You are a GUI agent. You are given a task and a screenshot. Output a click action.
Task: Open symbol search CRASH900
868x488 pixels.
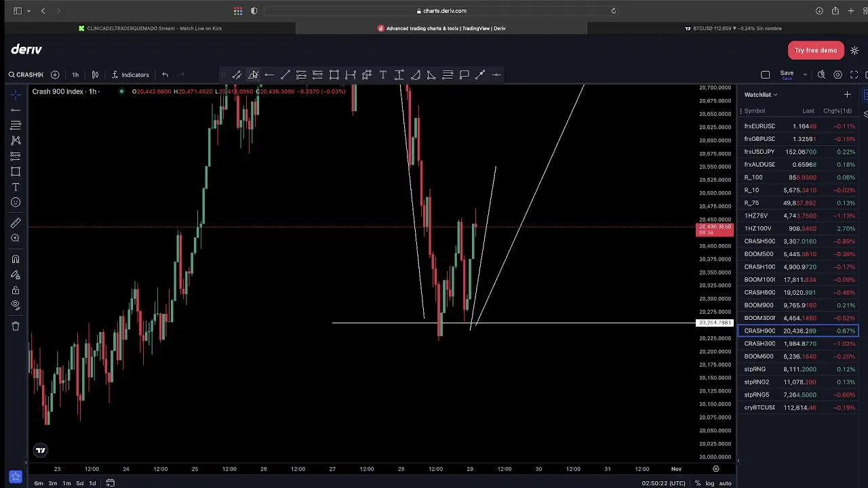[26, 75]
